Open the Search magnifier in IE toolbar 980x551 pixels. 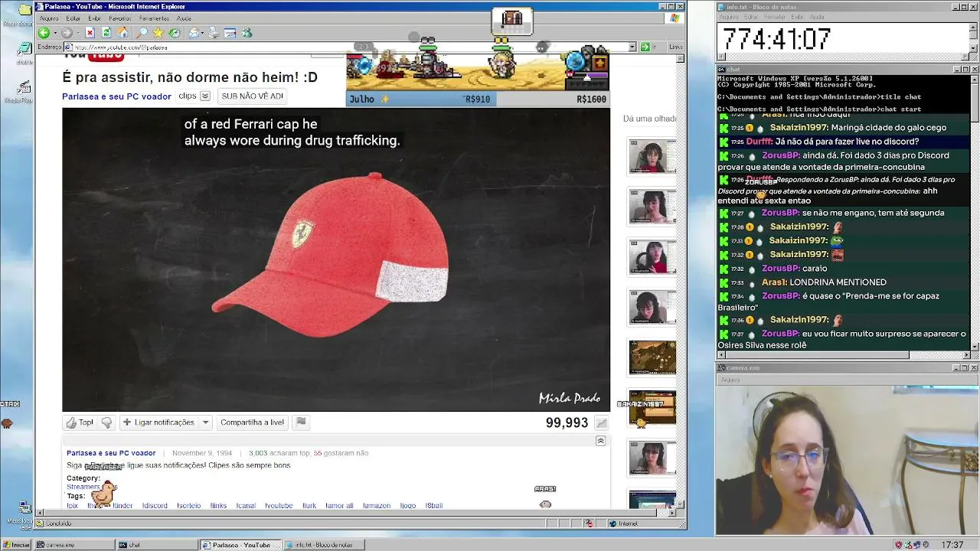[x=142, y=33]
